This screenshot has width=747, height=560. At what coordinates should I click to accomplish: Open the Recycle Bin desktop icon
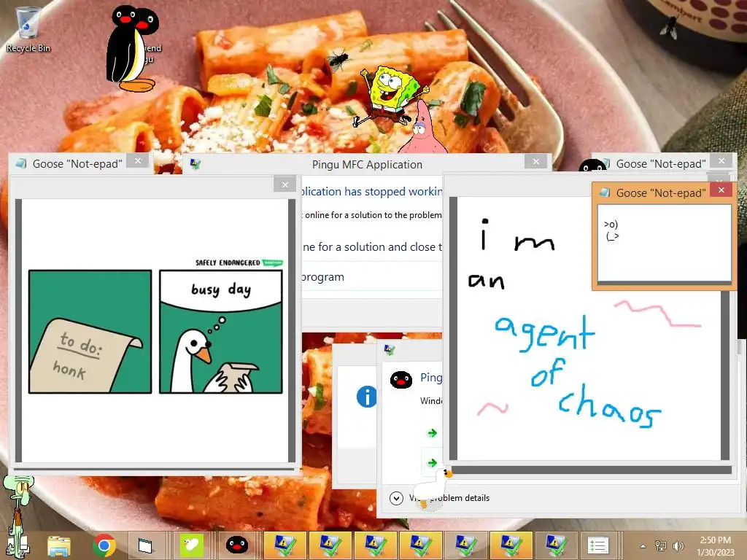click(28, 29)
